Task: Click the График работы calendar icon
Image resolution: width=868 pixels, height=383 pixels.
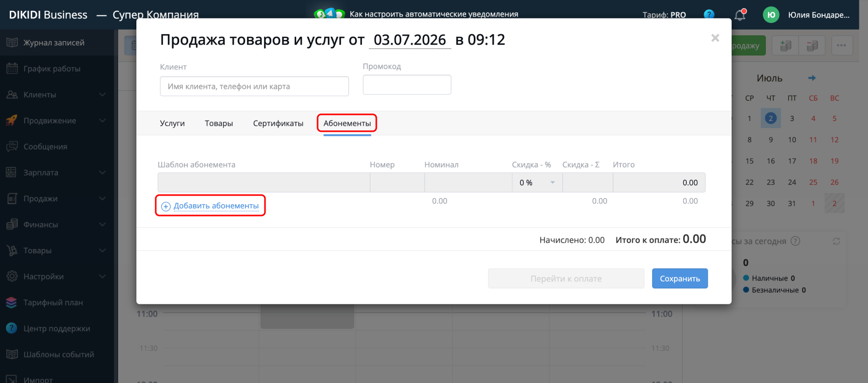Action: pos(12,68)
